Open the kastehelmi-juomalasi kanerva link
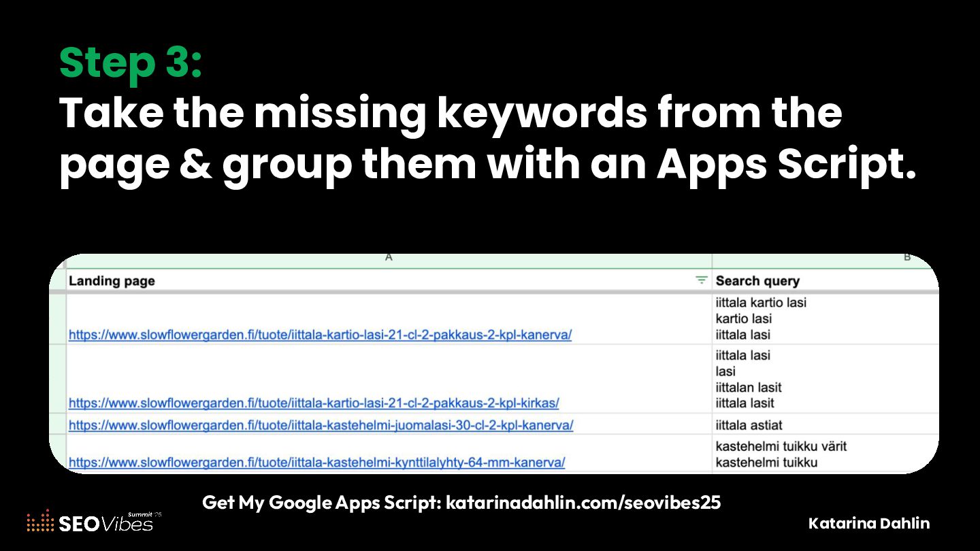Image resolution: width=980 pixels, height=551 pixels. (321, 425)
